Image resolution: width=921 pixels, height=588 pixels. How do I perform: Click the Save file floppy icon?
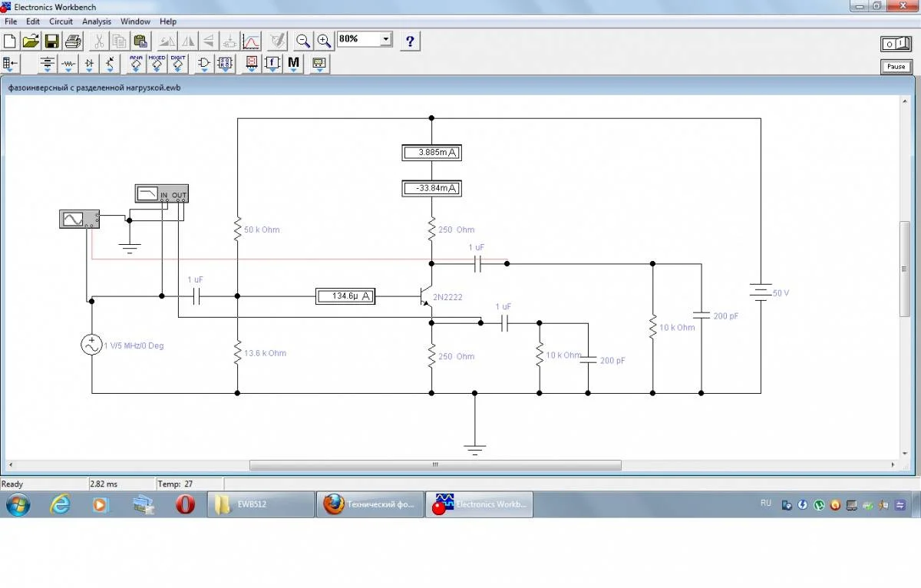pos(52,41)
